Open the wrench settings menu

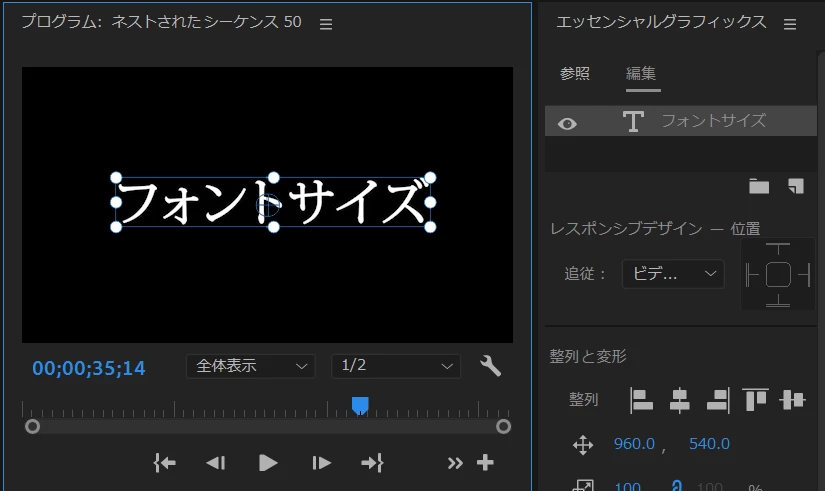click(490, 366)
